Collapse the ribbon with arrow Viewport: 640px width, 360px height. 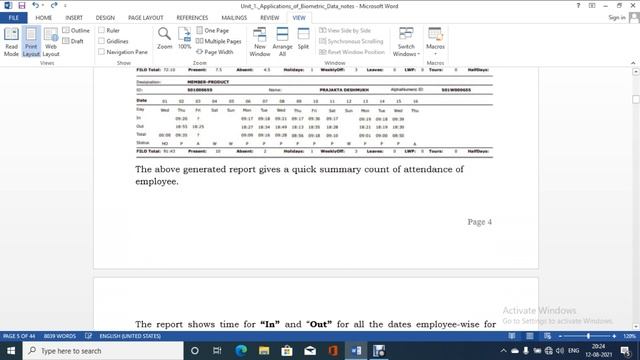point(633,63)
